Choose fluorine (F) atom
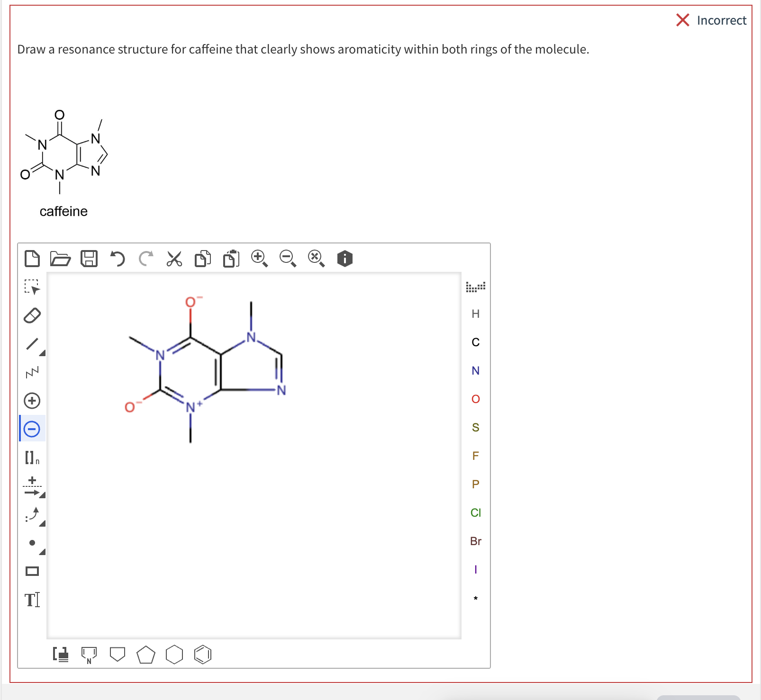 pos(476,456)
